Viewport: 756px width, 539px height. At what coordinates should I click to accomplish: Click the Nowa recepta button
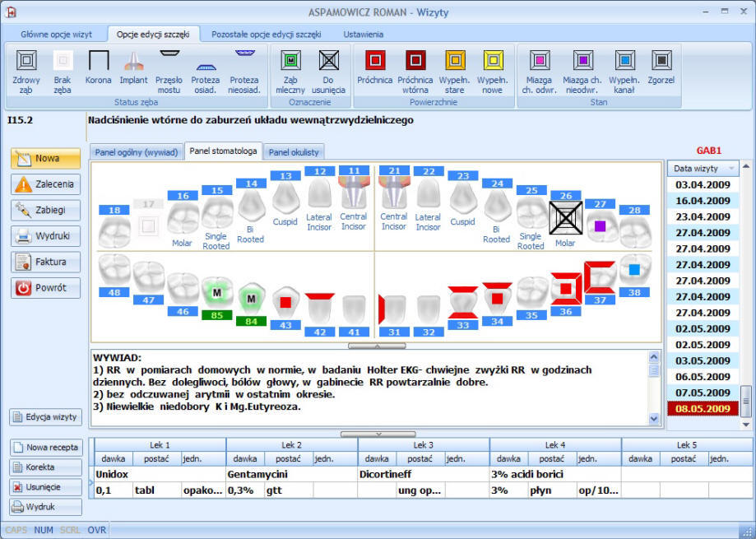[x=46, y=448]
